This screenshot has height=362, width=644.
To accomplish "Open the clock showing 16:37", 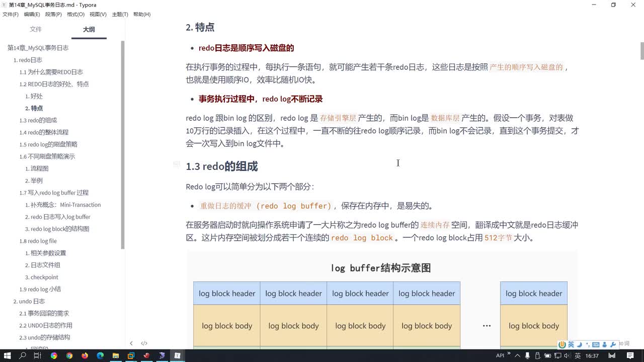I will coord(592,355).
